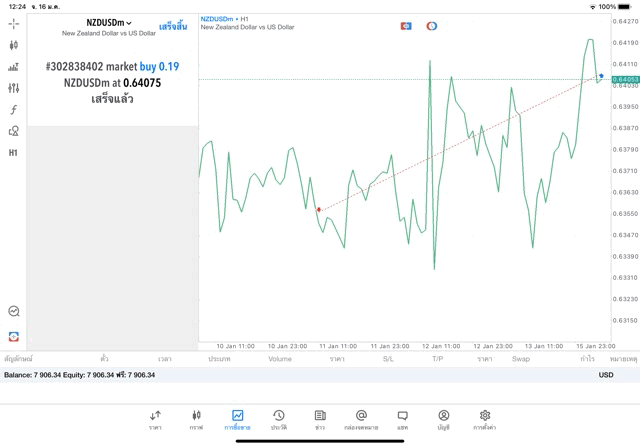The image size is (640, 447).
Task: Click the Wi-Fi icon in status bar
Action: click(593, 7)
